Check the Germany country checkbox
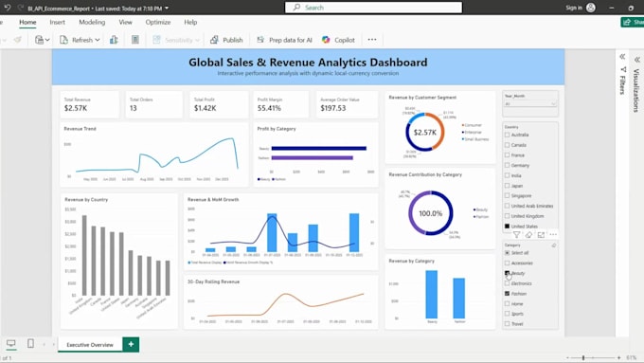 point(508,165)
